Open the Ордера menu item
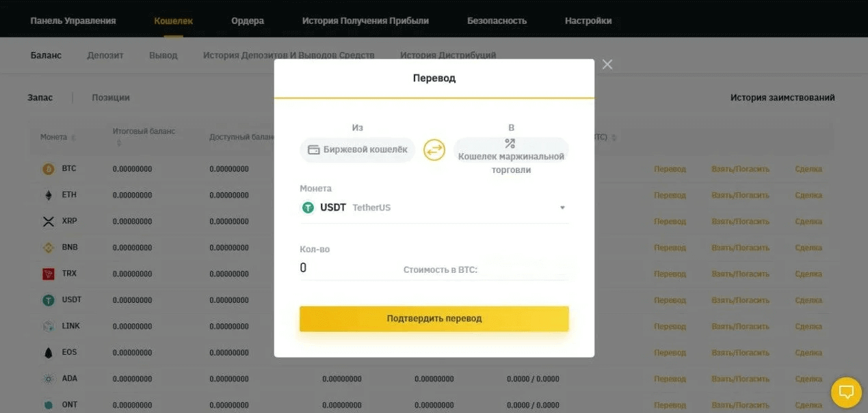Screen dimensions: 868x413 [x=248, y=21]
